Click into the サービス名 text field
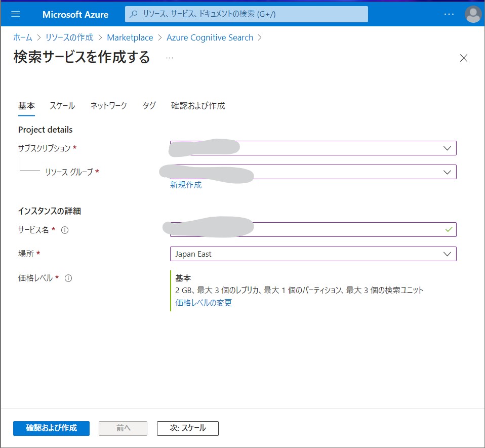485x448 pixels. tap(313, 230)
